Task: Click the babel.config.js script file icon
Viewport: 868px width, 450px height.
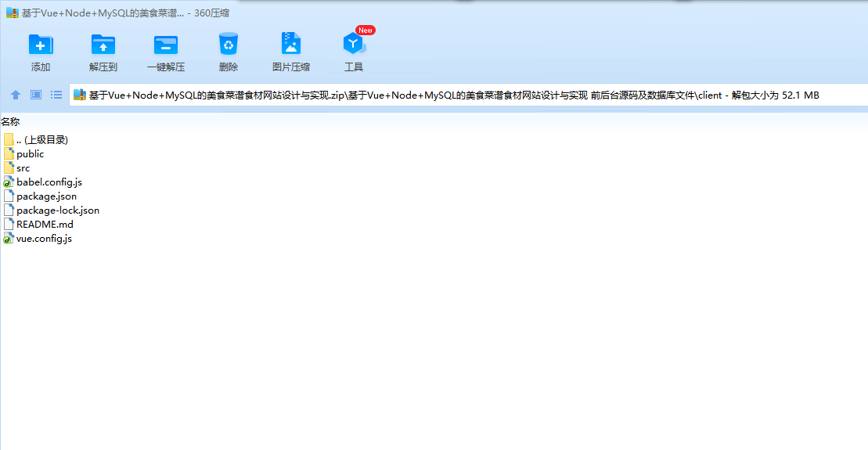Action: pyautogui.click(x=9, y=182)
